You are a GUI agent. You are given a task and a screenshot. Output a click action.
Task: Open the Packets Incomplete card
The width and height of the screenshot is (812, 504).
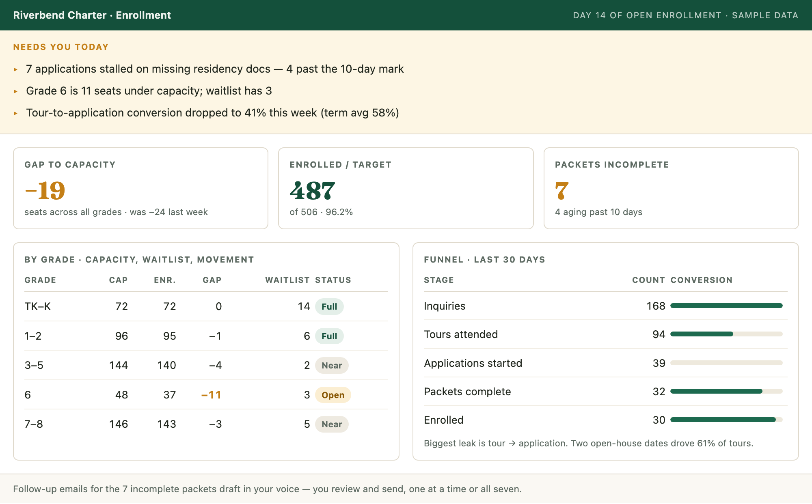(x=671, y=188)
